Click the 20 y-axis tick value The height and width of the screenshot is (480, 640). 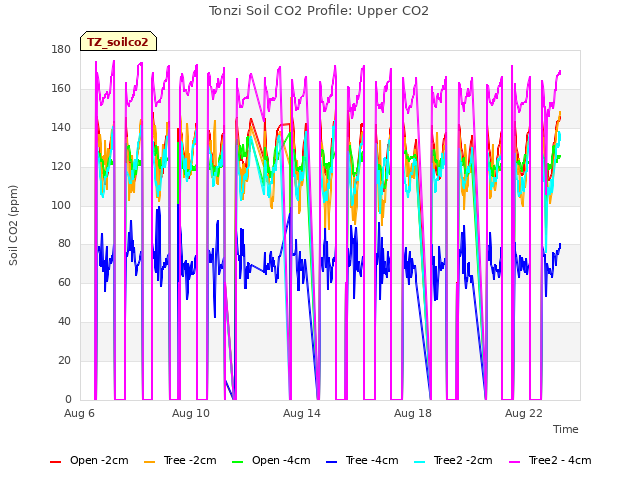(64, 360)
